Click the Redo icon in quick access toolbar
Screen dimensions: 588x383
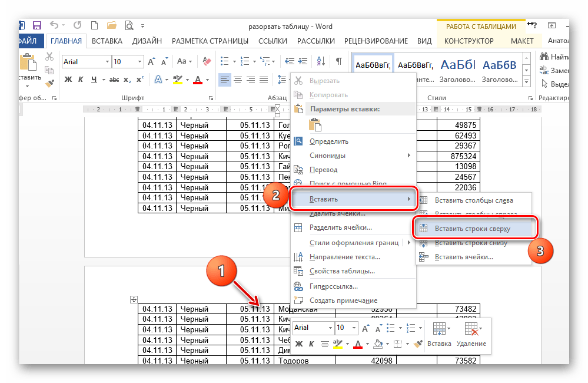click(x=77, y=25)
